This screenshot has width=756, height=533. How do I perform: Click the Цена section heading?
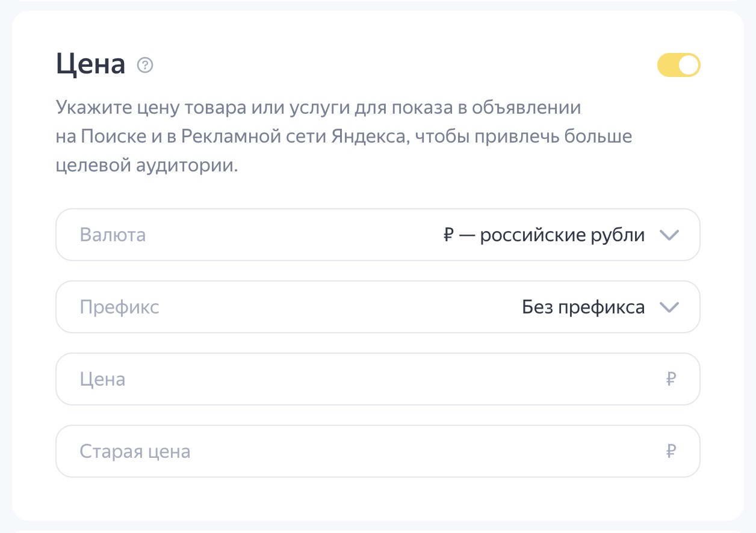pos(90,64)
